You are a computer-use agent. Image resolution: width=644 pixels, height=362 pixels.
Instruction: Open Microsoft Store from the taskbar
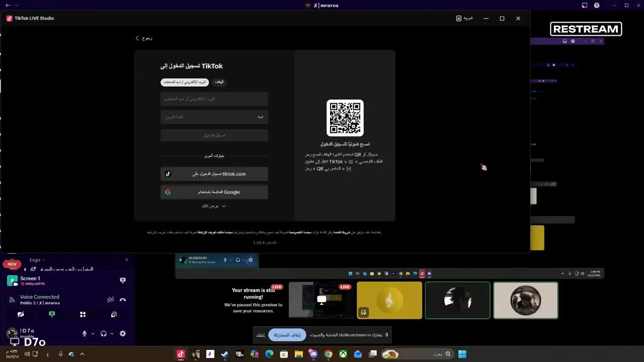(284, 354)
